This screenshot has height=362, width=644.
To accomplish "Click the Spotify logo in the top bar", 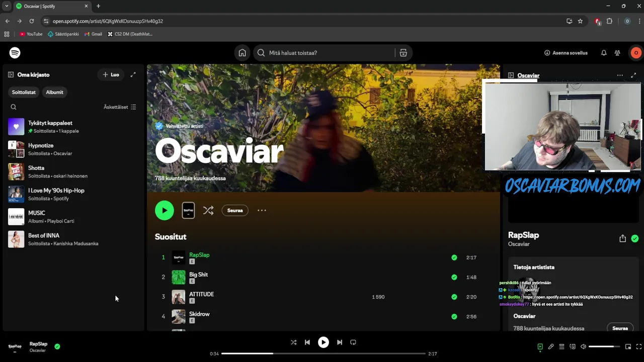I will click(15, 53).
